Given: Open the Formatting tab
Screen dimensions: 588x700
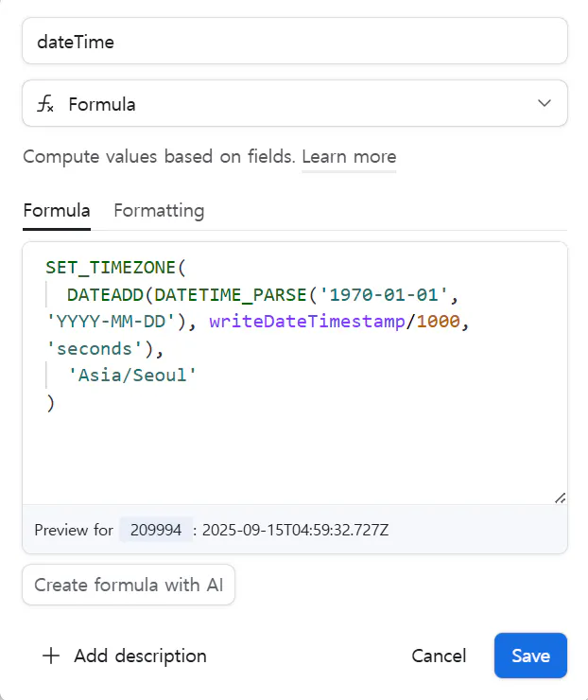Looking at the screenshot, I should click(159, 210).
